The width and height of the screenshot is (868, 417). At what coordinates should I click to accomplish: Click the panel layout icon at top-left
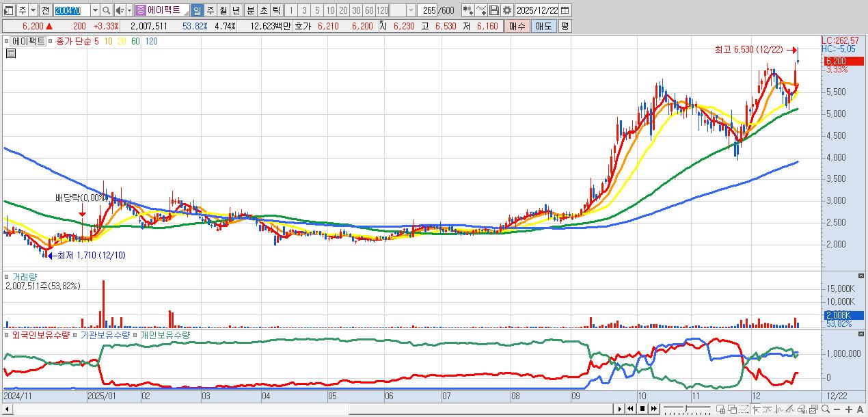[8, 10]
